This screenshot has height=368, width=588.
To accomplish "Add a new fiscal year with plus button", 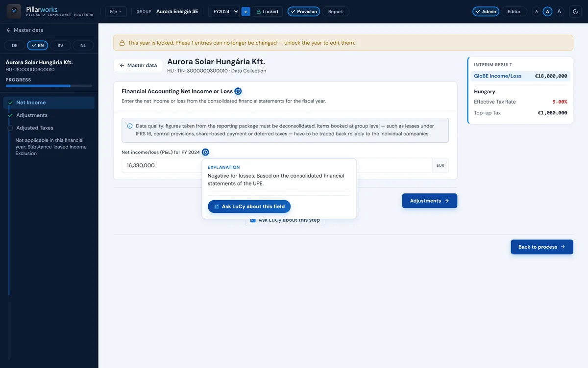I will 246,11.
